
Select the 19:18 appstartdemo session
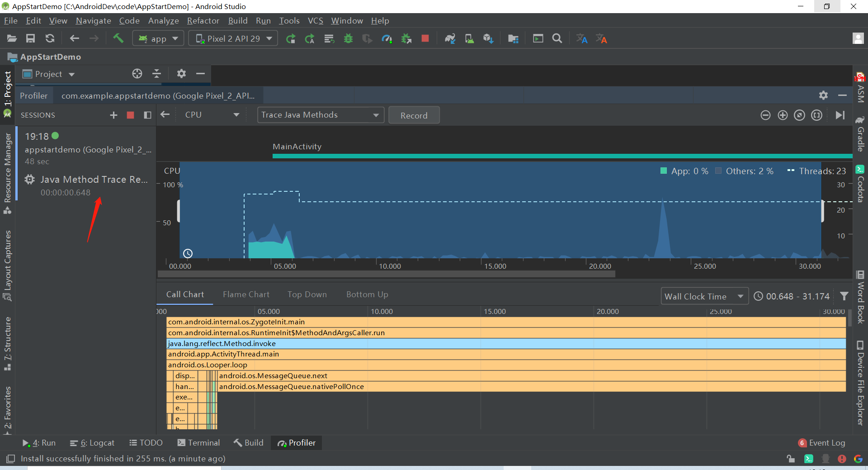(86, 148)
